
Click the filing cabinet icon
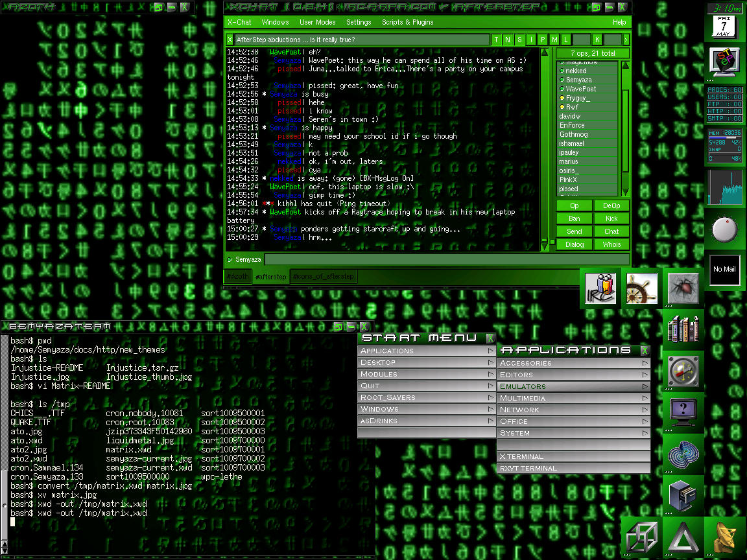(x=683, y=496)
